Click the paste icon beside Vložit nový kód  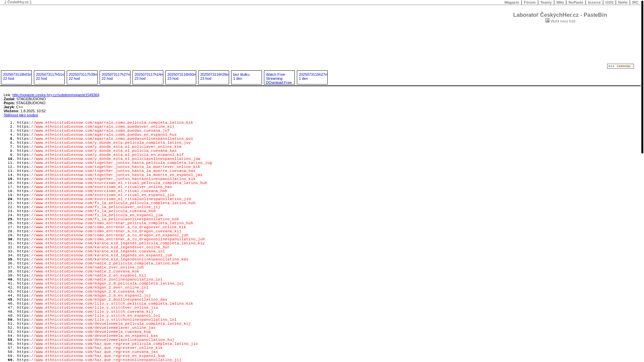pyautogui.click(x=547, y=20)
